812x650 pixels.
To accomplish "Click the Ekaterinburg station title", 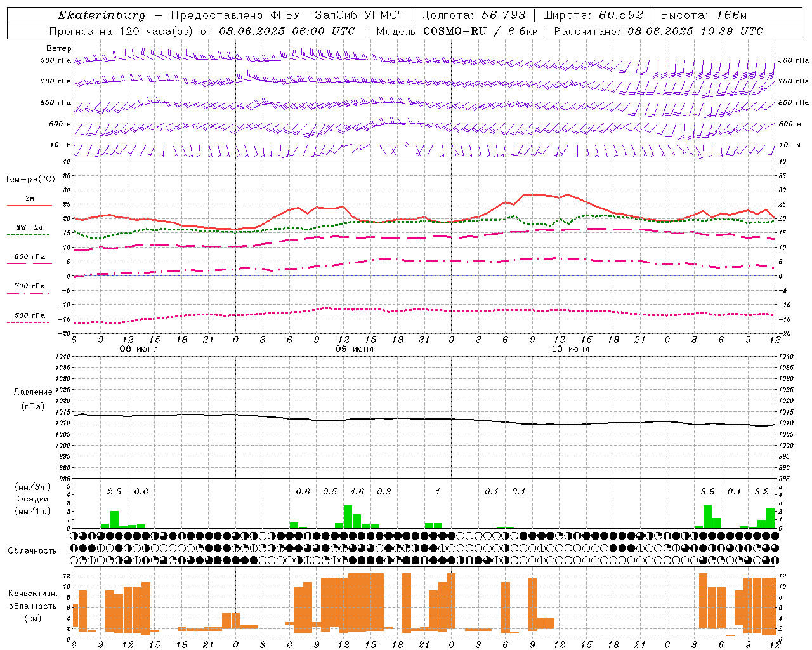I will click(101, 15).
